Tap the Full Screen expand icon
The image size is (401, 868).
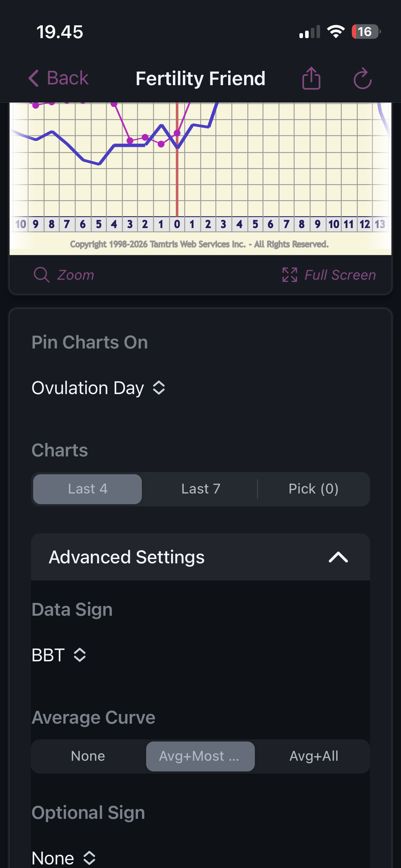[289, 275]
